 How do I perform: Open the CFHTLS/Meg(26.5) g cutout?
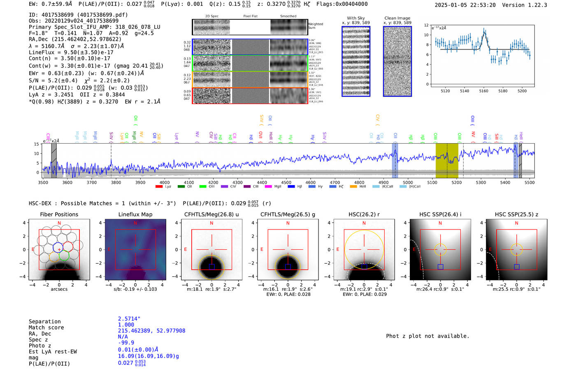(x=288, y=250)
